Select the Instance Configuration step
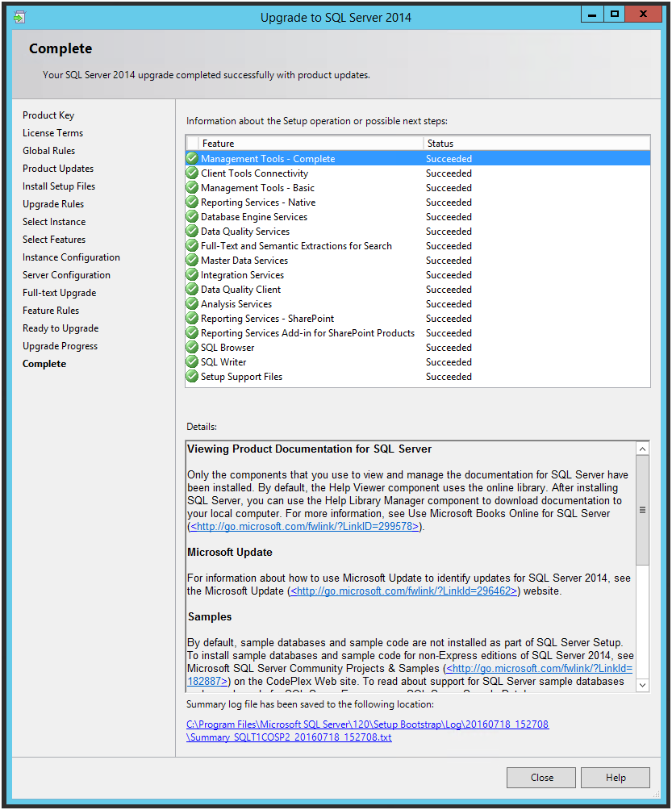 pos(71,257)
